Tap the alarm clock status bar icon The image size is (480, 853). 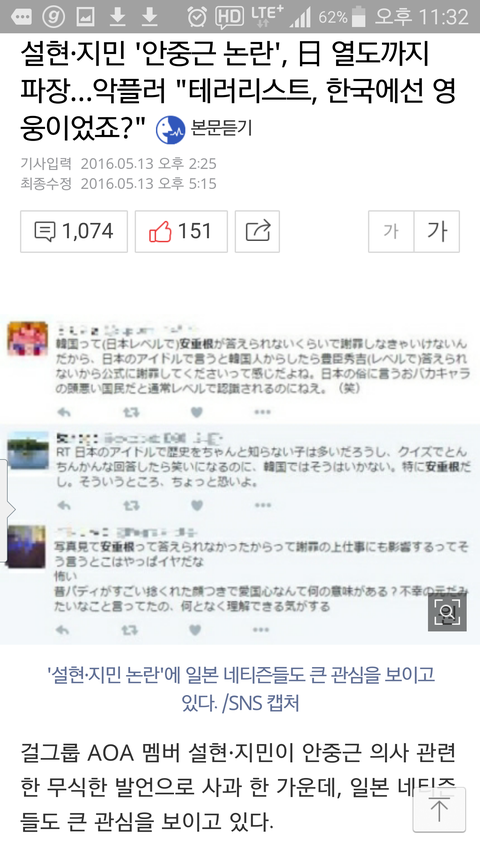click(197, 17)
